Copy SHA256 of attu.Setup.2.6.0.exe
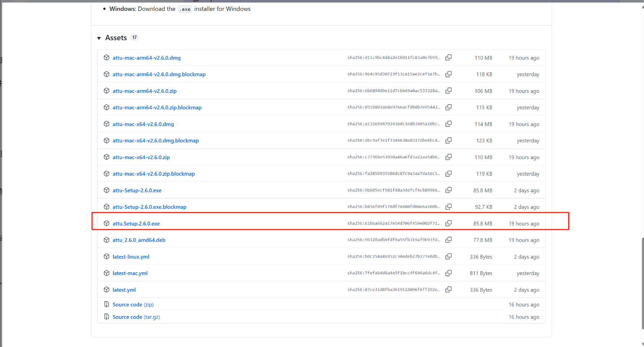 [448, 223]
